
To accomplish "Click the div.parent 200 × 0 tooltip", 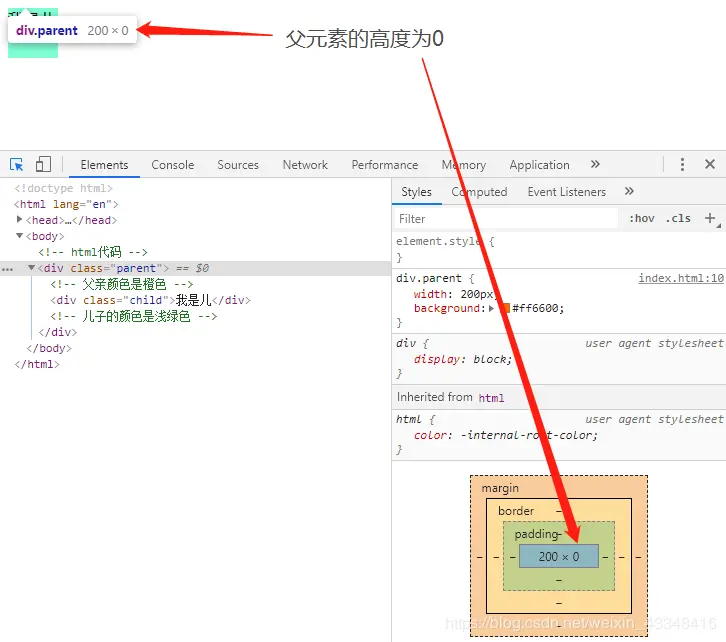I will click(x=72, y=31).
